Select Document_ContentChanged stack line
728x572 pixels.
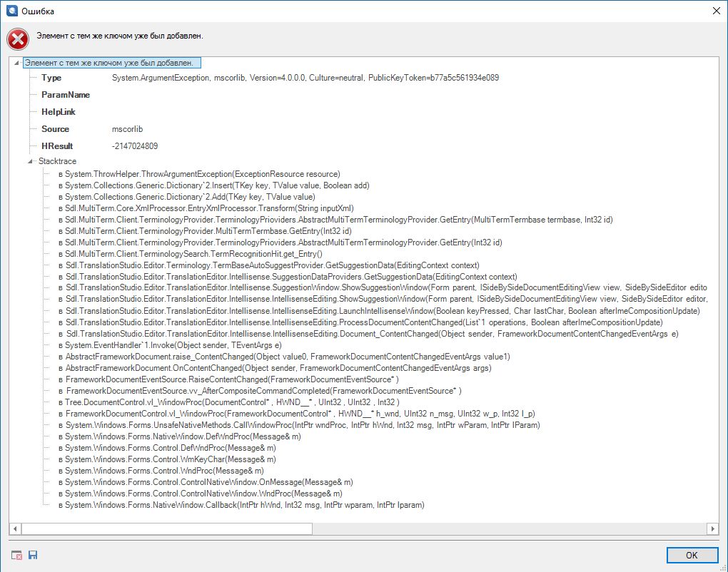pyautogui.click(x=369, y=334)
